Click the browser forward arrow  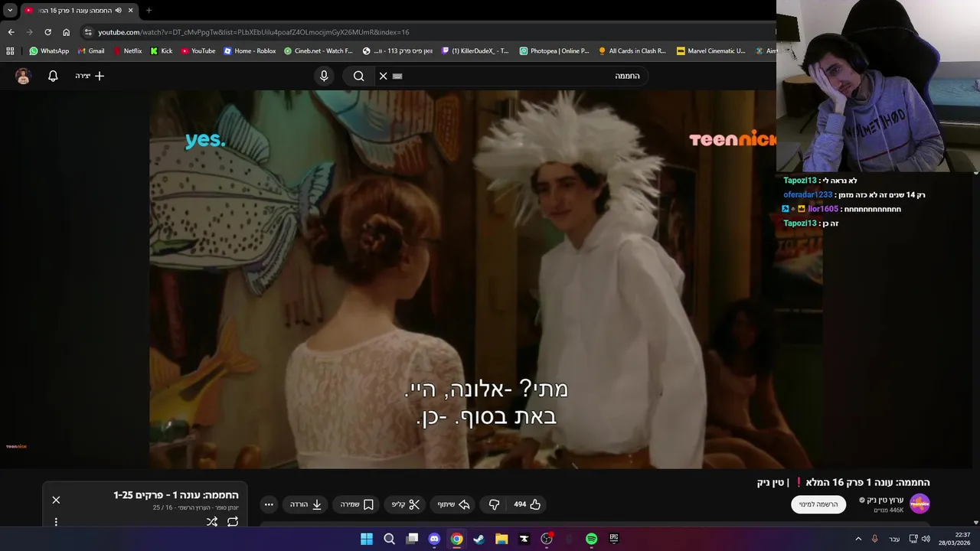coord(29,32)
